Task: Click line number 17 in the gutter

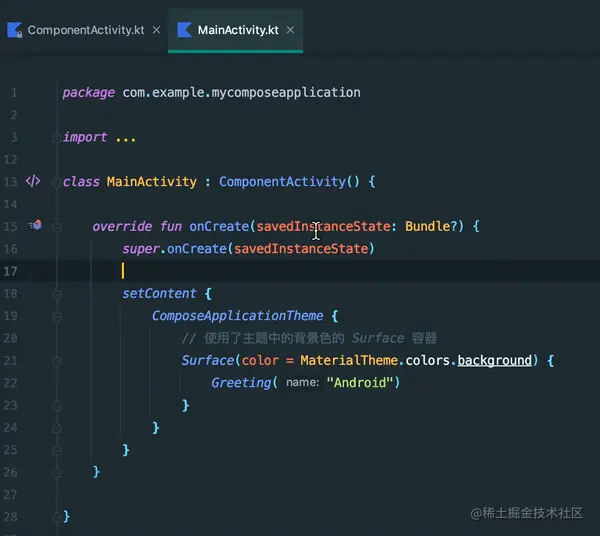Action: (x=11, y=271)
